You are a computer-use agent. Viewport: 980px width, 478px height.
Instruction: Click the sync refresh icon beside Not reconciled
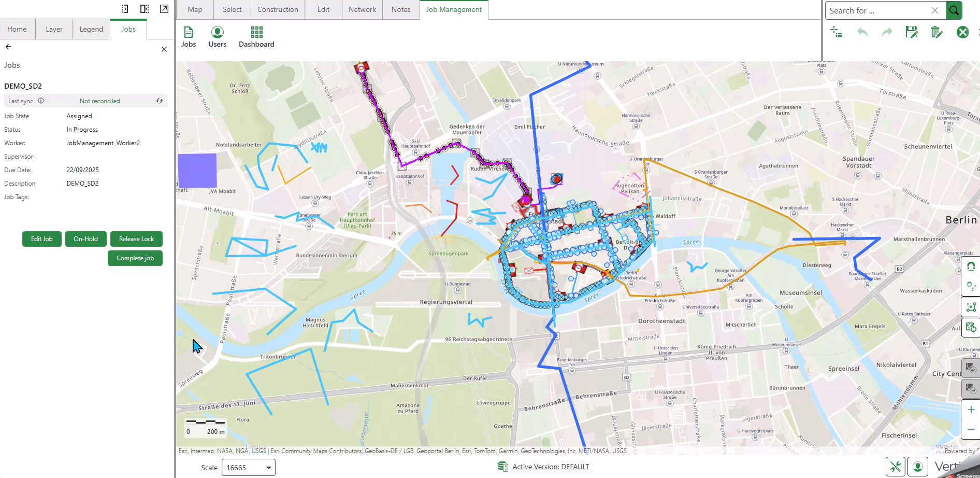click(x=160, y=101)
